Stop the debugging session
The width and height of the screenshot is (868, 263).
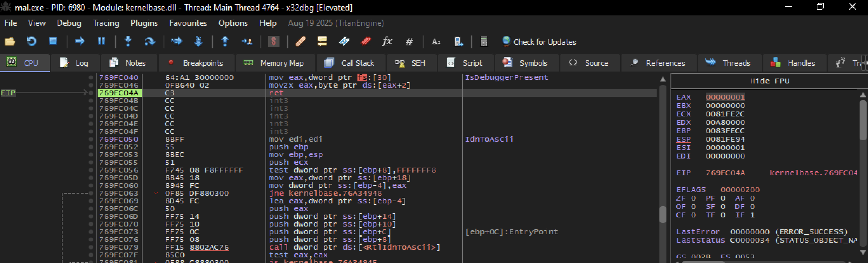53,41
